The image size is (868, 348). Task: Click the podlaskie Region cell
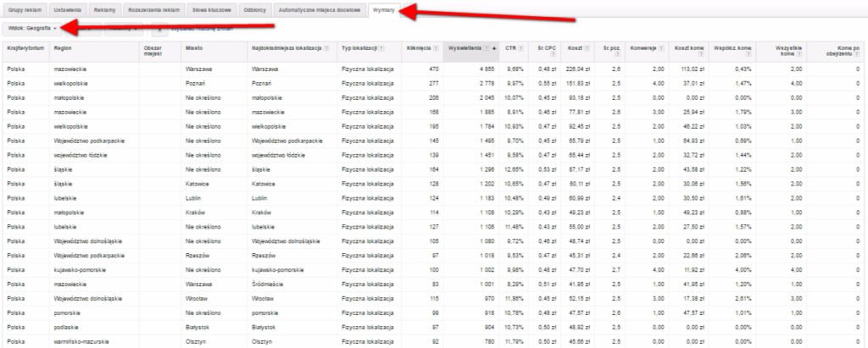click(64, 328)
